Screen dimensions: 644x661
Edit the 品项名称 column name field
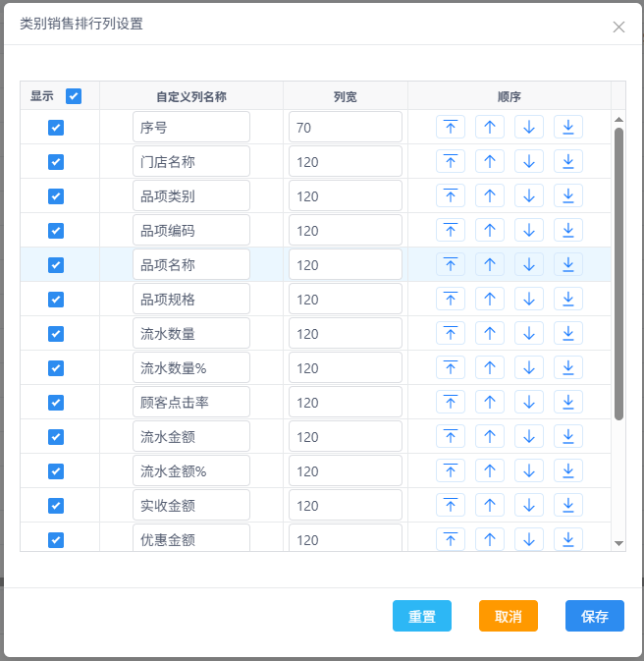191,264
